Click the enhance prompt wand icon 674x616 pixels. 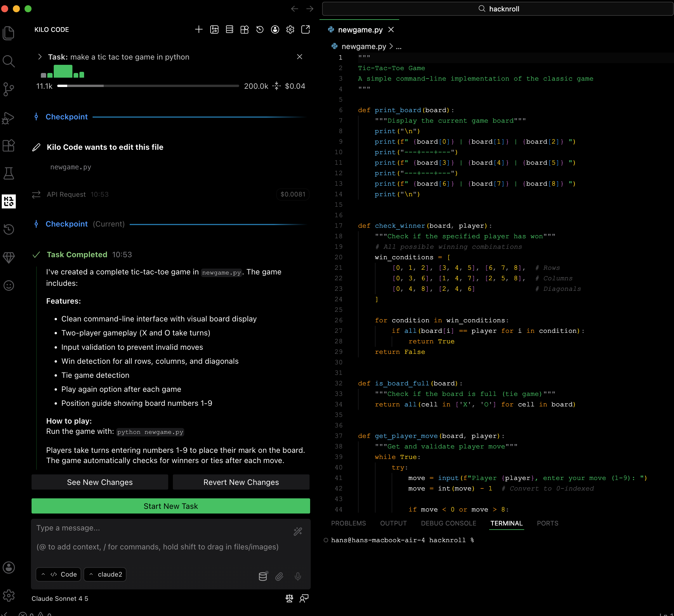click(x=298, y=531)
